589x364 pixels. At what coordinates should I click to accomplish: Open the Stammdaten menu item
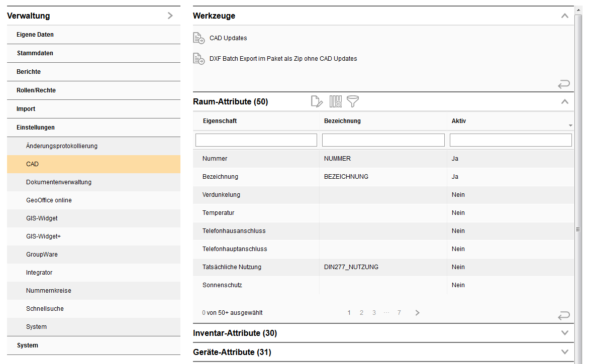(35, 53)
